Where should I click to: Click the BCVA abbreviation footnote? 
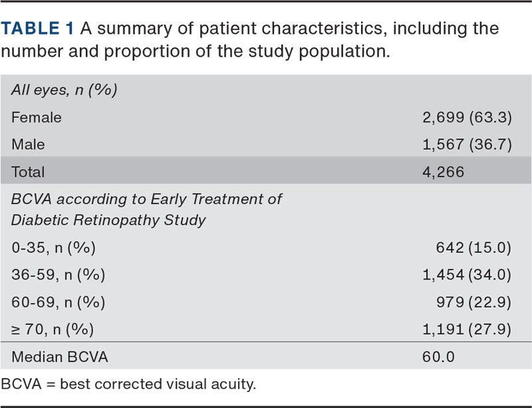tap(128, 384)
